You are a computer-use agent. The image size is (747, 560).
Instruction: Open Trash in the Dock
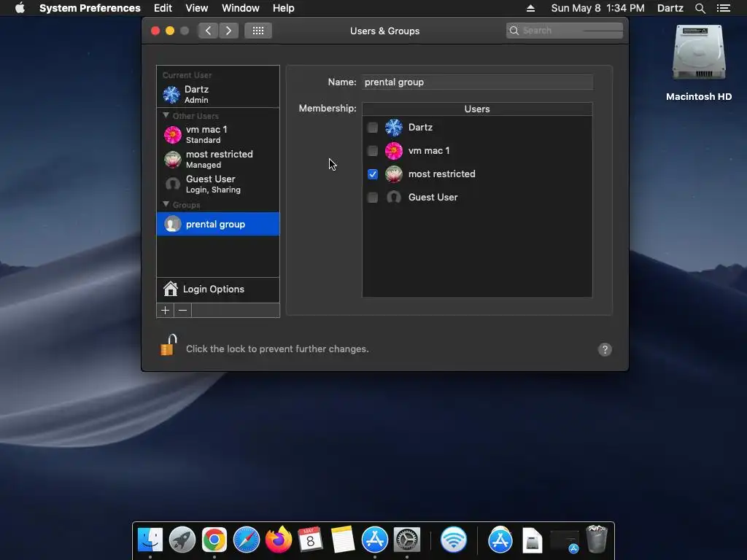(x=597, y=539)
